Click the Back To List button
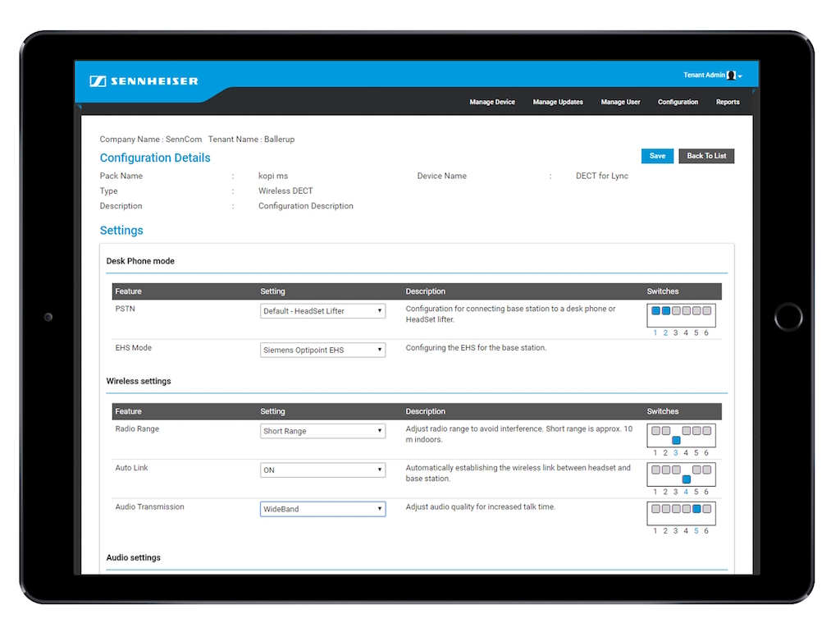This screenshot has height=628, width=840. tap(706, 156)
